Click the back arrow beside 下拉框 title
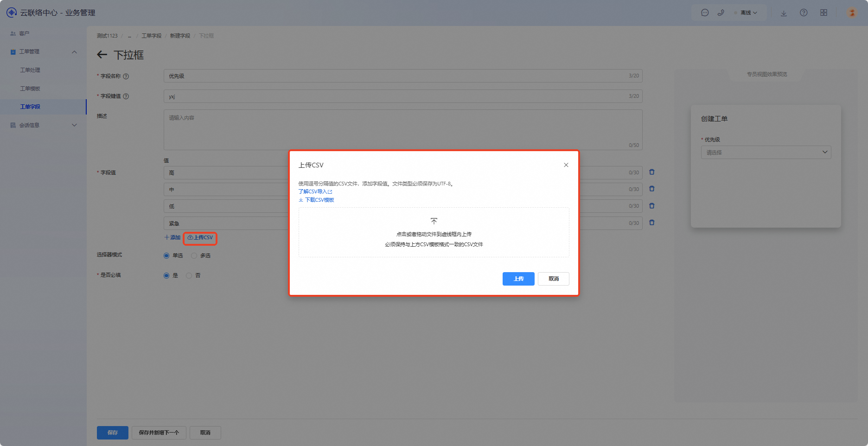868x446 pixels. (102, 55)
